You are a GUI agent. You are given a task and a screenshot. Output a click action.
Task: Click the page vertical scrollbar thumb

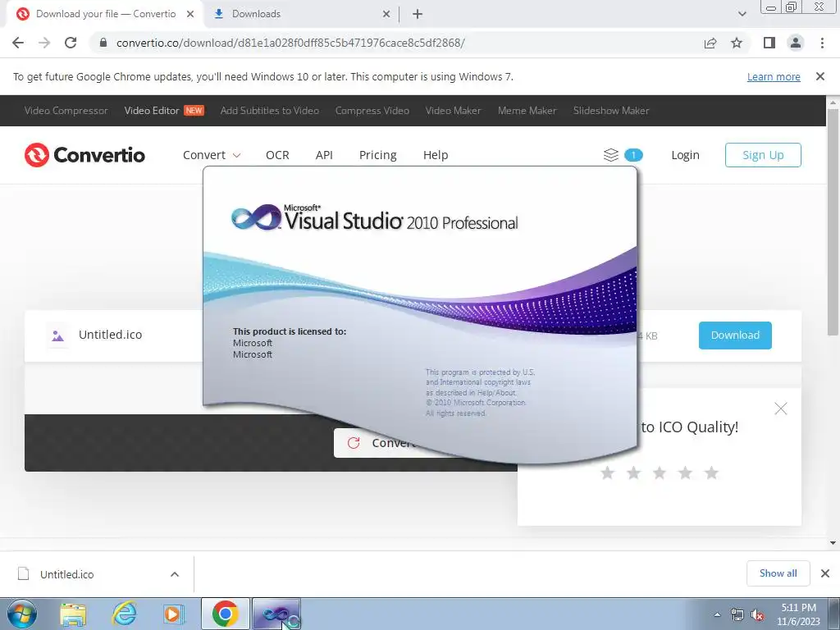point(833,222)
